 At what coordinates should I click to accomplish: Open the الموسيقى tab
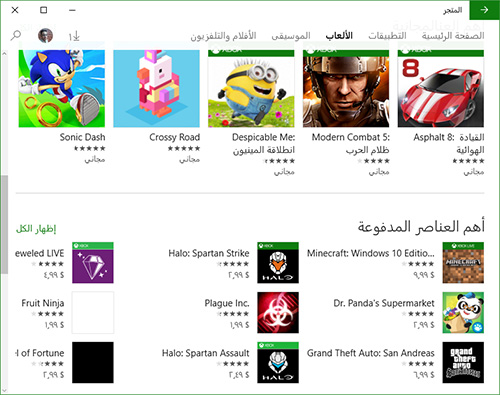point(291,35)
